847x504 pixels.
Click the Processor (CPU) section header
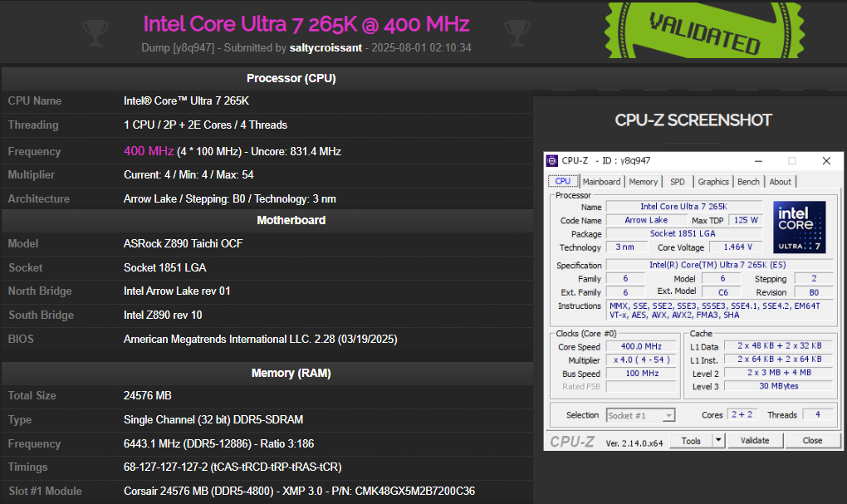(x=291, y=78)
